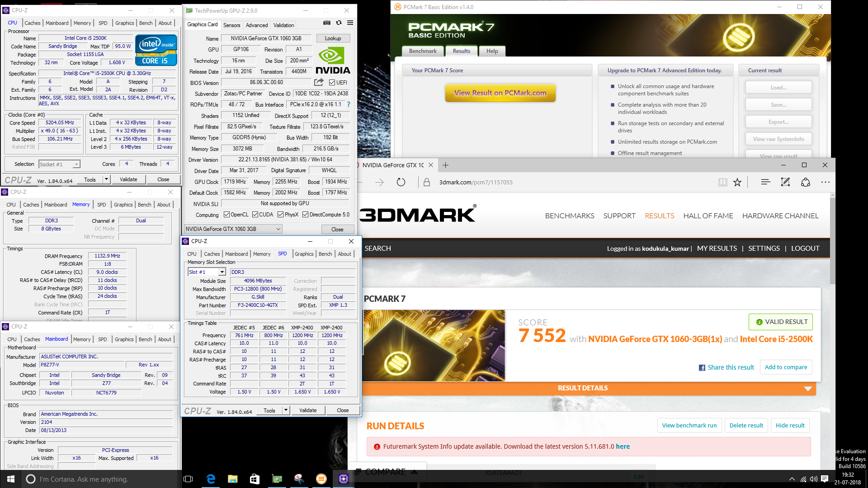
Task: Open the GPU selector dropdown in GPU-Z
Action: pyautogui.click(x=233, y=229)
